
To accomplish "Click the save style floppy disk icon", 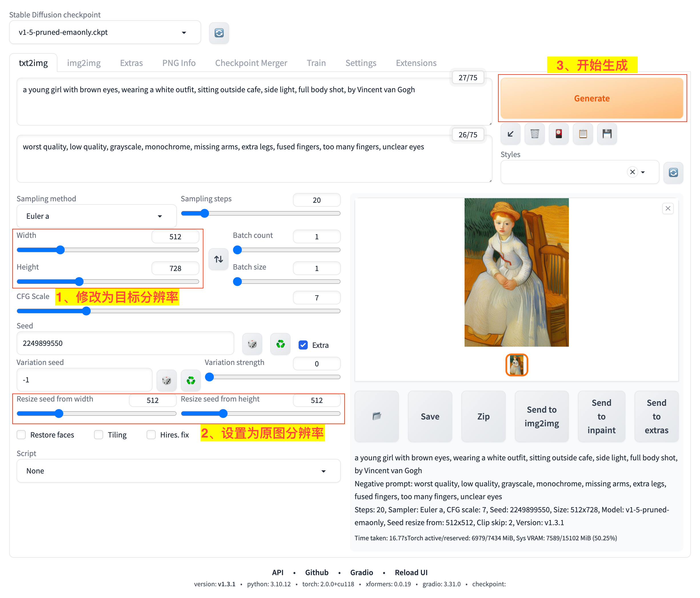I will point(607,134).
